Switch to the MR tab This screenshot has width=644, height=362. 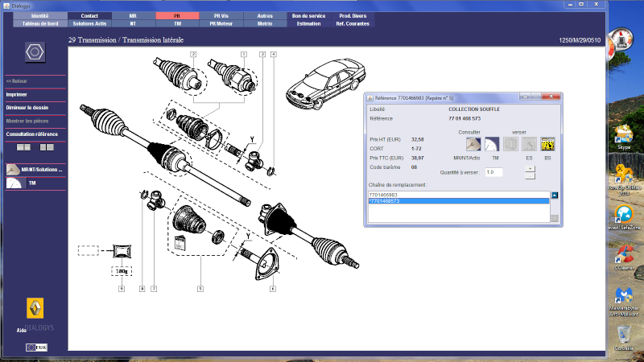coord(133,15)
